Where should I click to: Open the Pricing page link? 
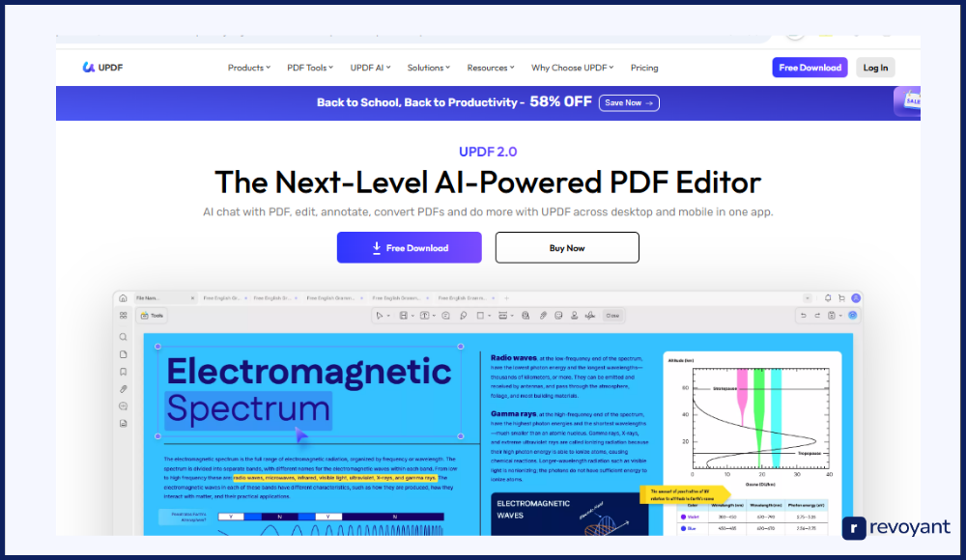coord(644,68)
